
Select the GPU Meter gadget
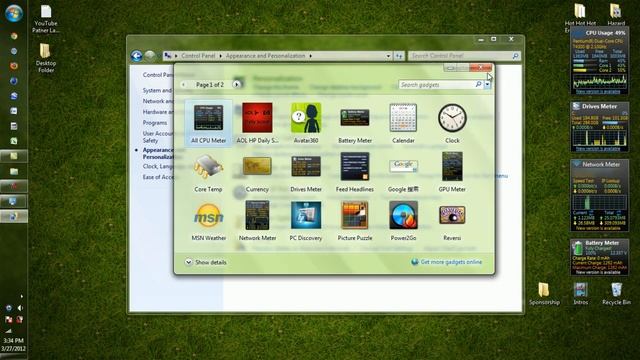(452, 172)
